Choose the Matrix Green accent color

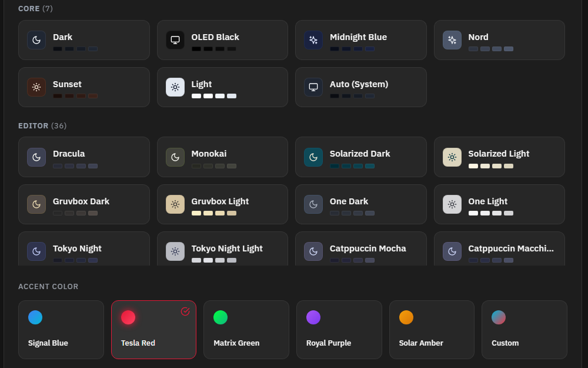(246, 330)
